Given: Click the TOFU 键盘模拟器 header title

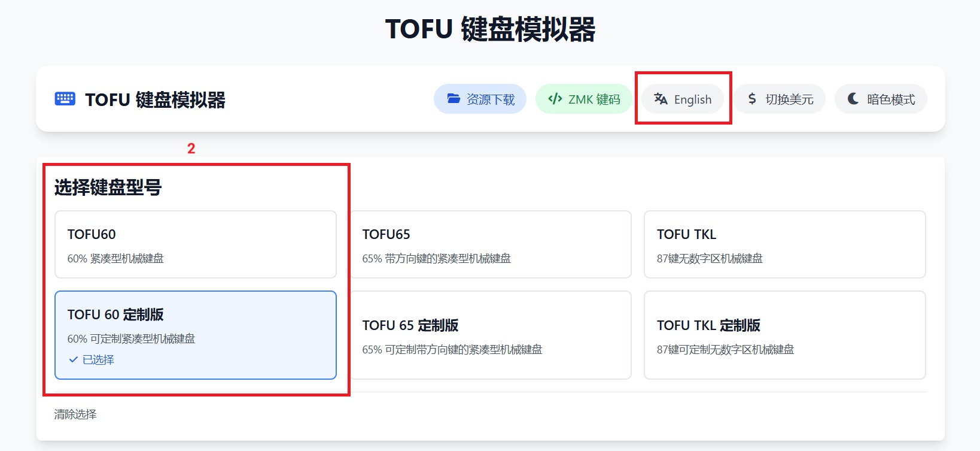Looking at the screenshot, I should coord(155,99).
